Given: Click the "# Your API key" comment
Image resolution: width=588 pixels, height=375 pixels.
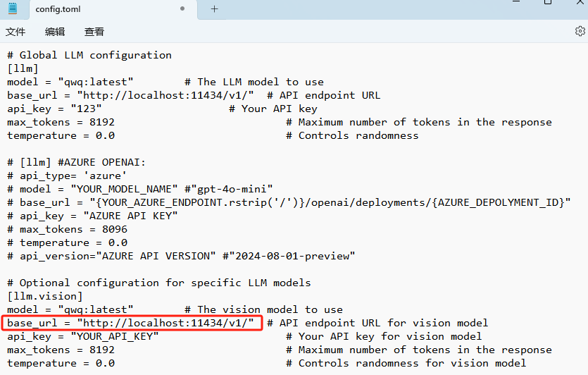Looking at the screenshot, I should pos(273,109).
